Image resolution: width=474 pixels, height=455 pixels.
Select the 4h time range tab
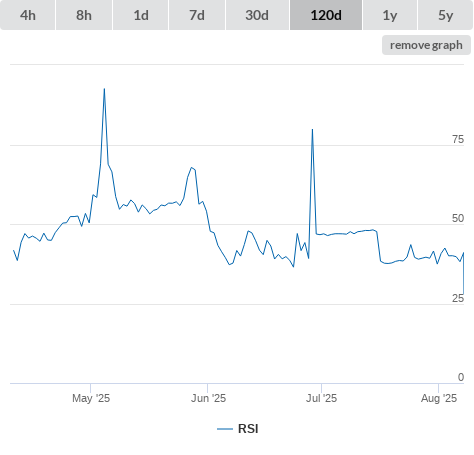(x=28, y=15)
